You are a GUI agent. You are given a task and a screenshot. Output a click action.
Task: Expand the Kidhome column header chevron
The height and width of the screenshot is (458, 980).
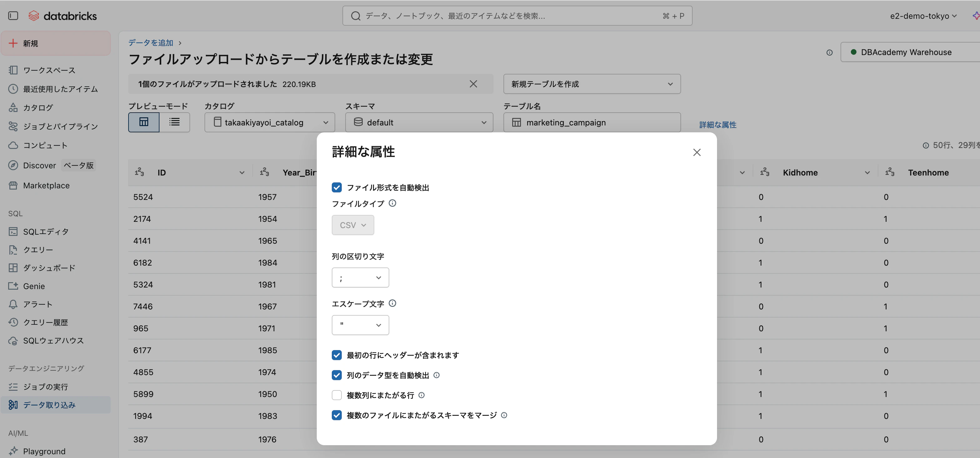pyautogui.click(x=867, y=173)
